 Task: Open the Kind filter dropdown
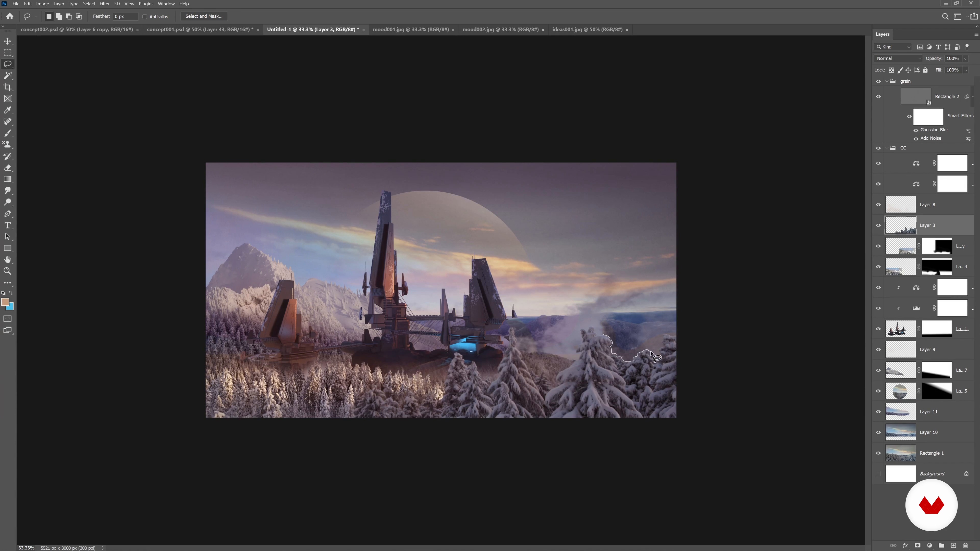(893, 47)
